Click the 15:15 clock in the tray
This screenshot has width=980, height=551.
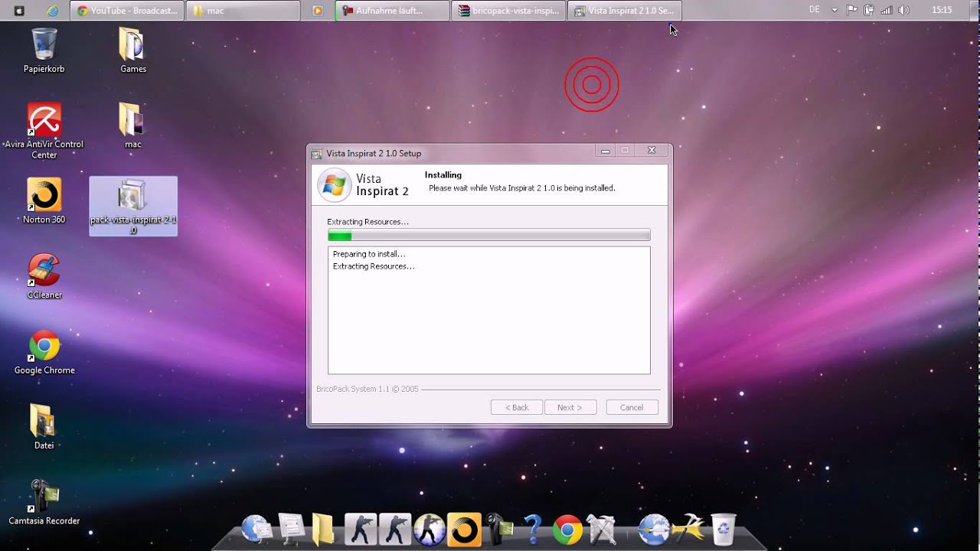click(x=942, y=10)
